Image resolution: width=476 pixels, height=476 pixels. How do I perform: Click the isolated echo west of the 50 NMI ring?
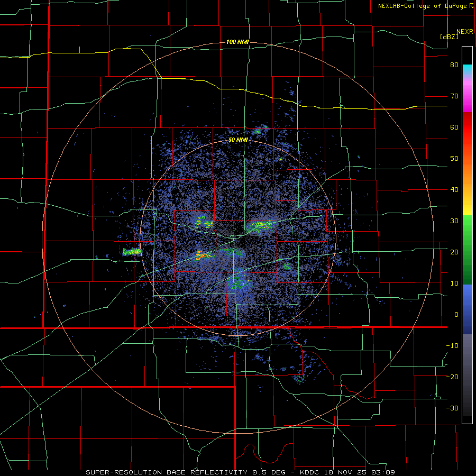(132, 252)
